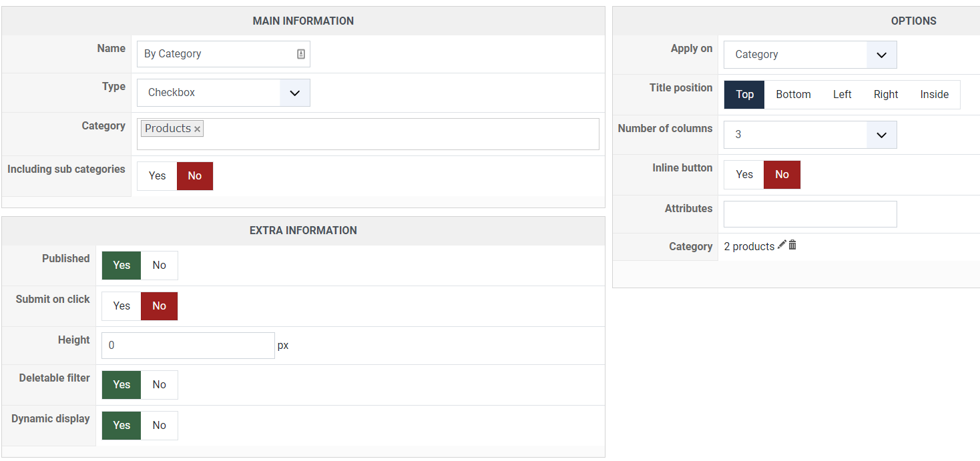Viewport: 980px width, 461px height.
Task: Select Bottom title position
Action: click(793, 95)
